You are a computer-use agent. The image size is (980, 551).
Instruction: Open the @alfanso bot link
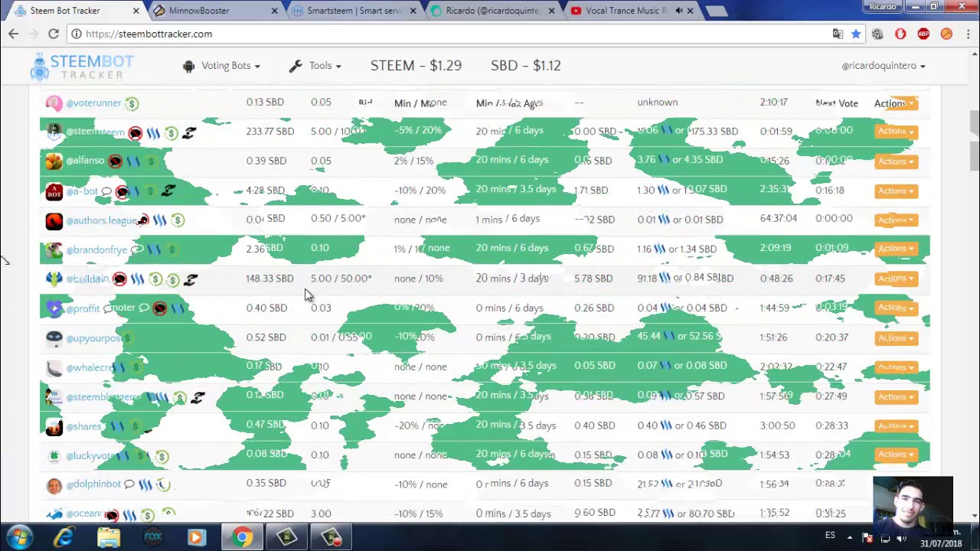point(85,161)
